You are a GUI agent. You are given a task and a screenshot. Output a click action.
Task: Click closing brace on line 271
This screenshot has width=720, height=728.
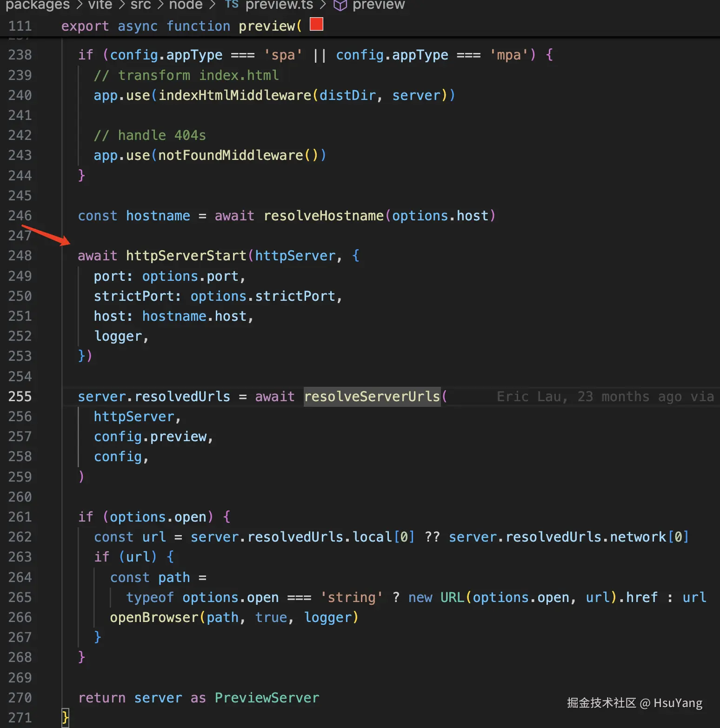point(66,718)
